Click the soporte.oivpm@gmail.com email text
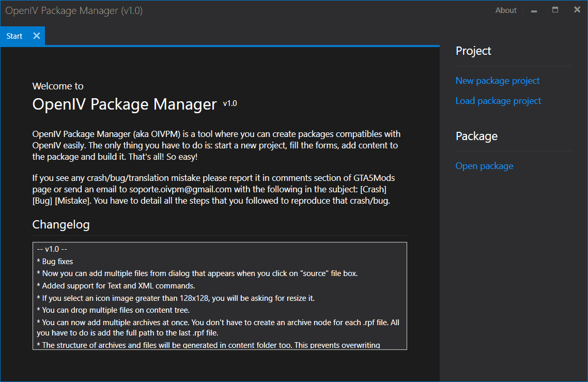588x382 pixels. pos(180,189)
